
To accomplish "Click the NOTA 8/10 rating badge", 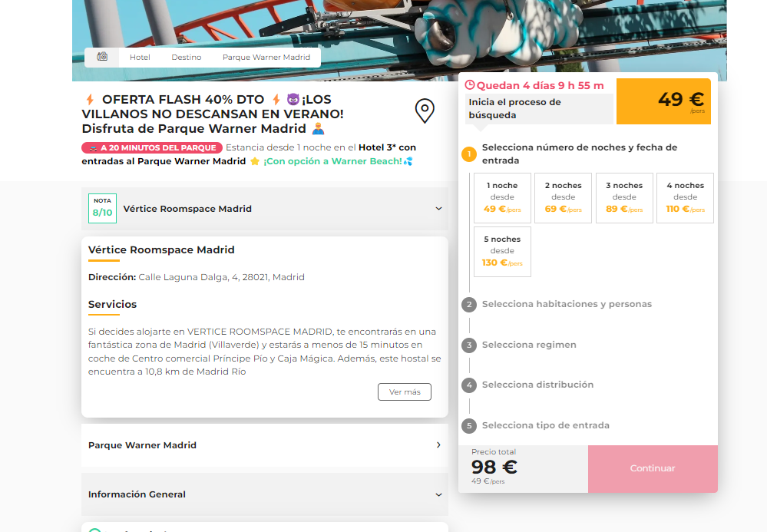I will (x=102, y=208).
